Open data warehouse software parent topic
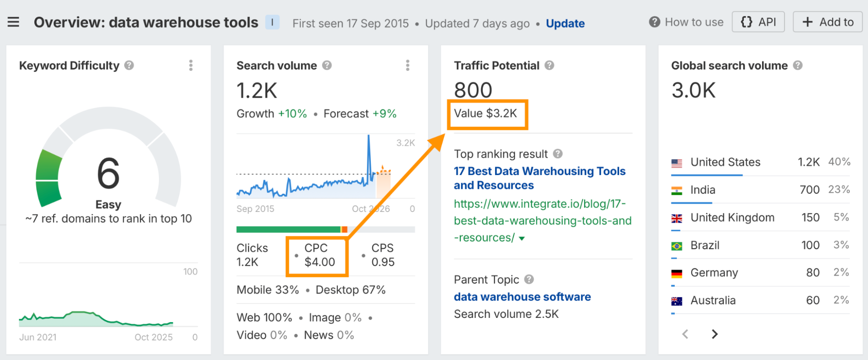868x360 pixels. [x=522, y=297]
